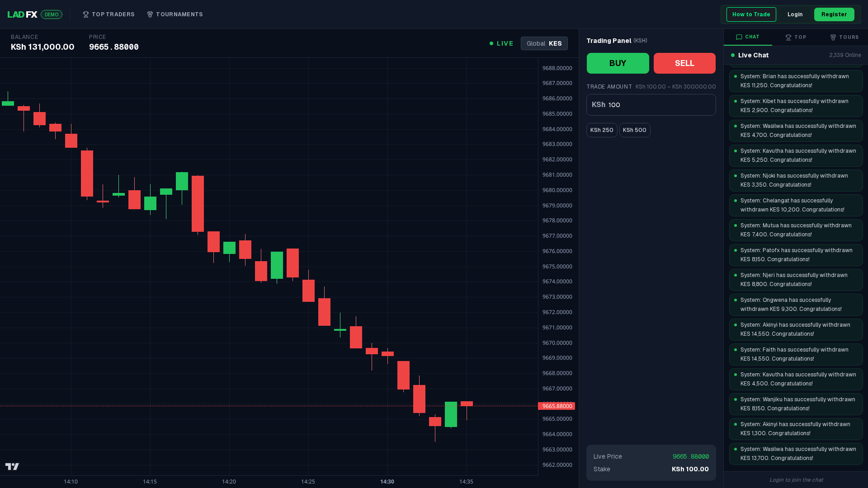Screen dimensions: 868x488
Task: Click the Top Traders trophy icon
Action: [x=86, y=14]
